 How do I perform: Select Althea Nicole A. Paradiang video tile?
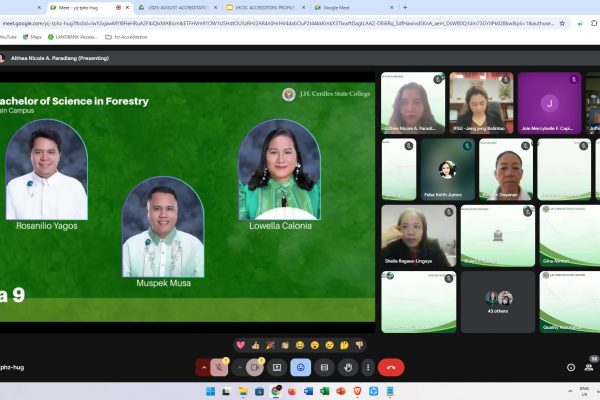point(413,103)
